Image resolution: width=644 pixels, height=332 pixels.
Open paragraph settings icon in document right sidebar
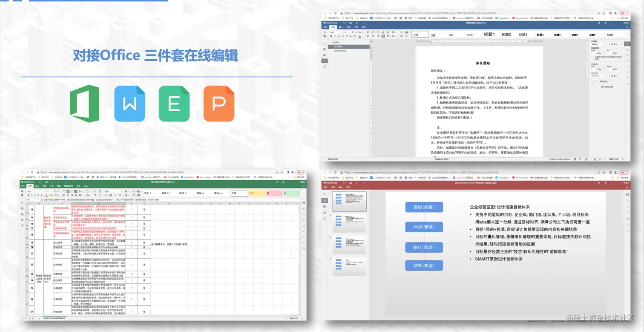(x=627, y=44)
